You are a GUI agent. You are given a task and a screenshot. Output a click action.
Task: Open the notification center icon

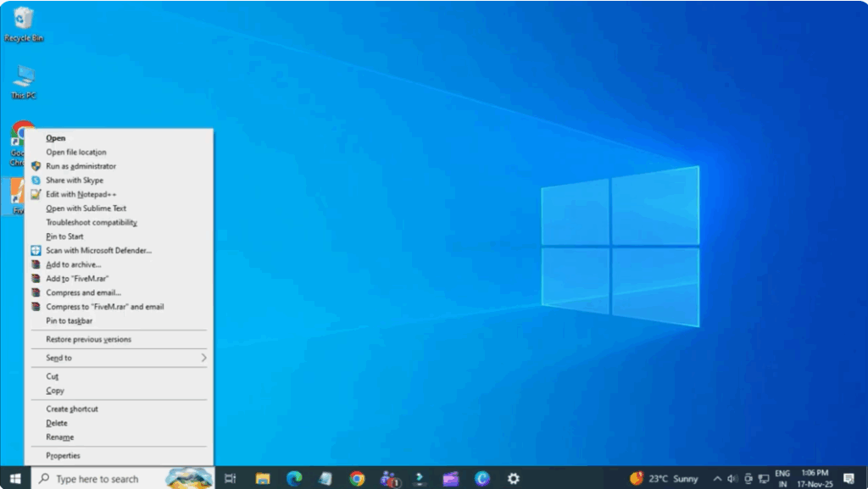849,479
